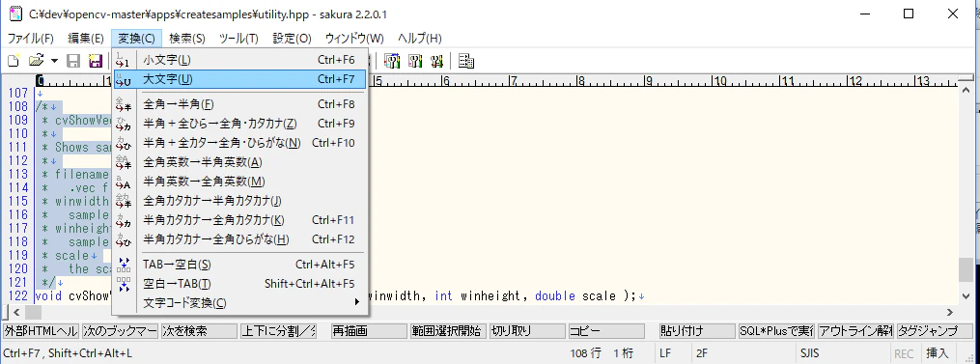980x364 pixels.
Task: Click the new file toolbar icon
Action: point(14,61)
